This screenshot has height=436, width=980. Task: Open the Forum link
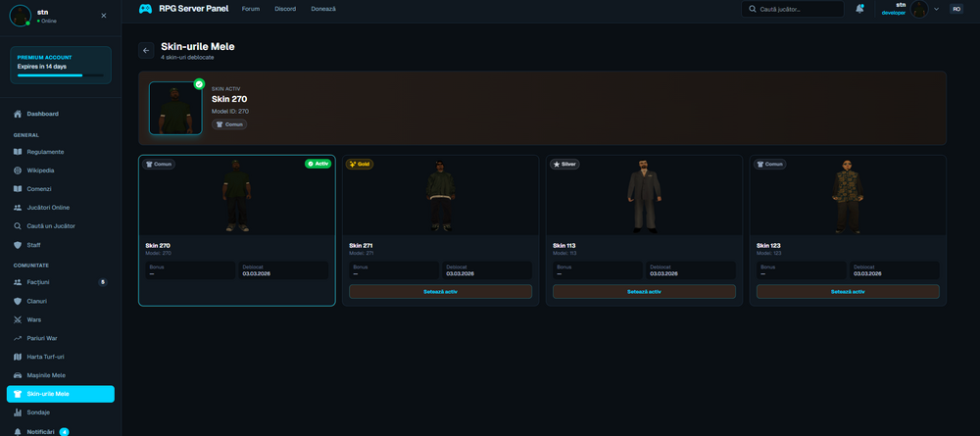(x=251, y=9)
